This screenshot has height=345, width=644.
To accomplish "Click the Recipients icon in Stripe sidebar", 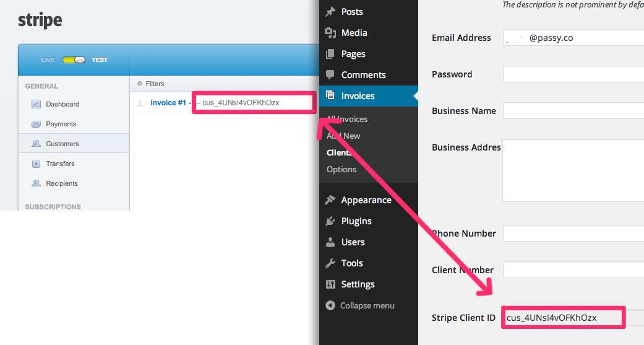I will pos(36,183).
